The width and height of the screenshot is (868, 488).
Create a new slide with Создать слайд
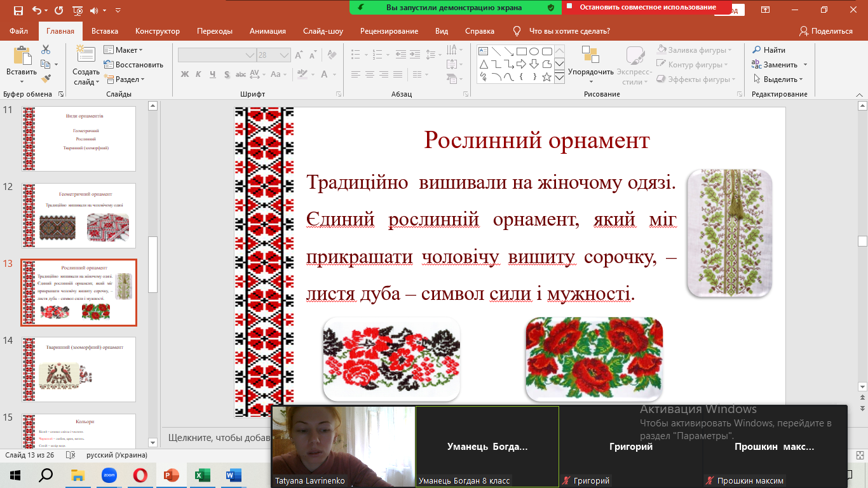(x=86, y=65)
